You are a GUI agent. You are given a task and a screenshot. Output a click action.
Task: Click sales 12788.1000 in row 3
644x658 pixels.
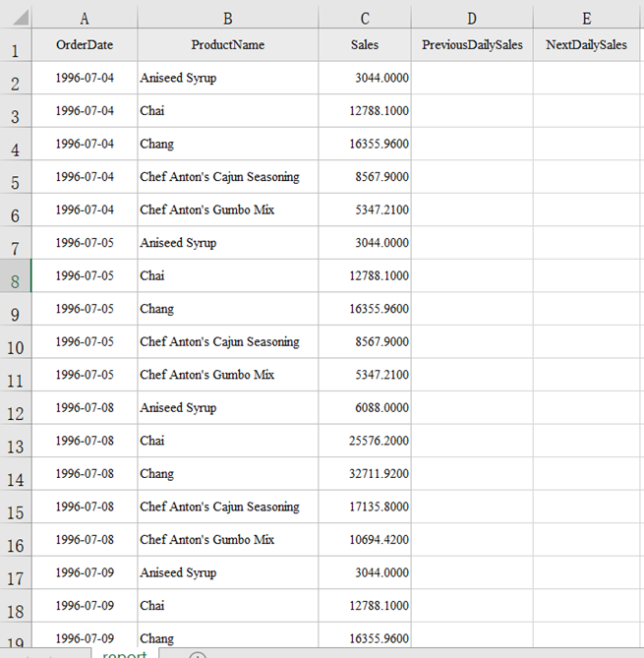(379, 111)
